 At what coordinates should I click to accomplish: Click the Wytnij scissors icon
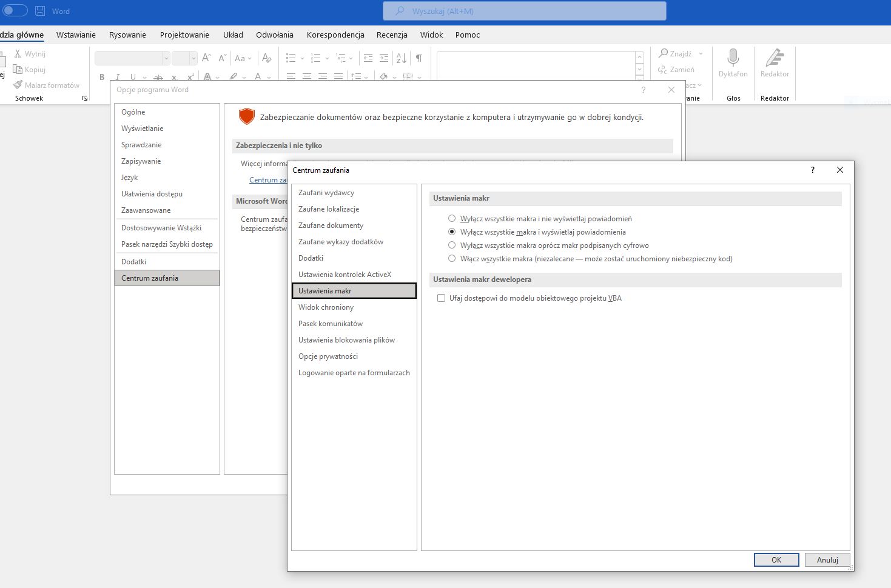click(18, 53)
